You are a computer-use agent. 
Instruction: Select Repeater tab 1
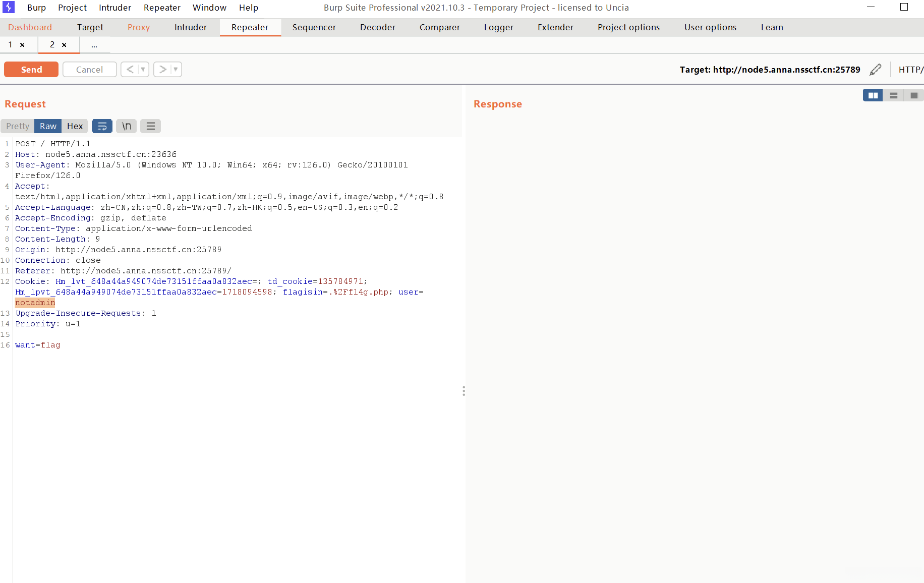(x=10, y=45)
